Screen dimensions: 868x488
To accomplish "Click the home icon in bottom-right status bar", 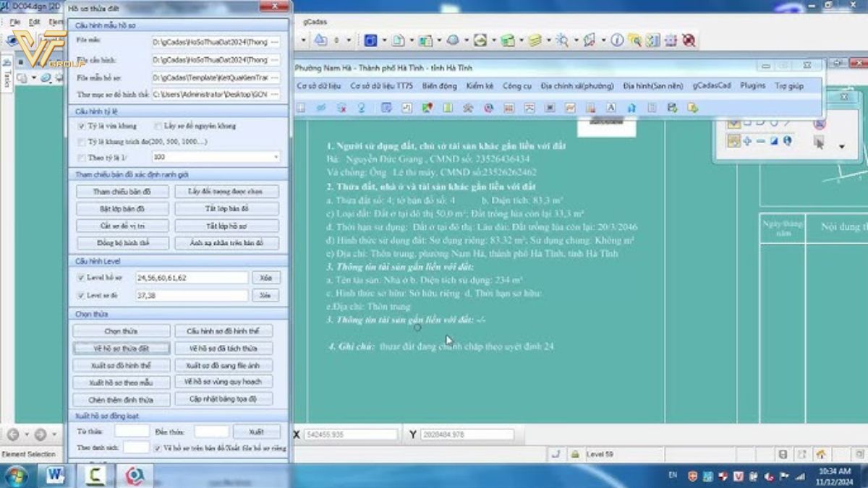I will (821, 454).
